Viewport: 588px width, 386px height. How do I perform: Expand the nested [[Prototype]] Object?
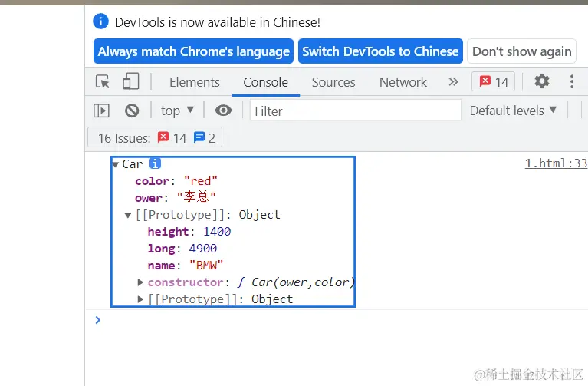[140, 299]
